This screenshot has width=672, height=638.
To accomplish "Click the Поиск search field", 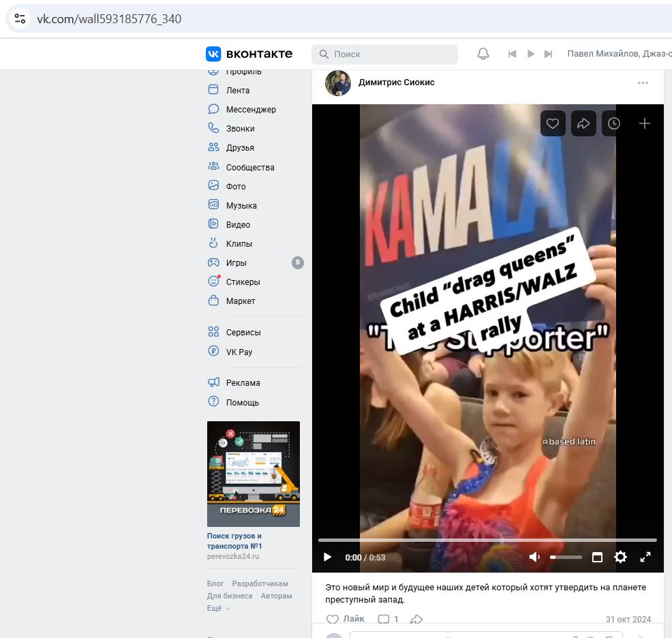I will click(x=385, y=55).
